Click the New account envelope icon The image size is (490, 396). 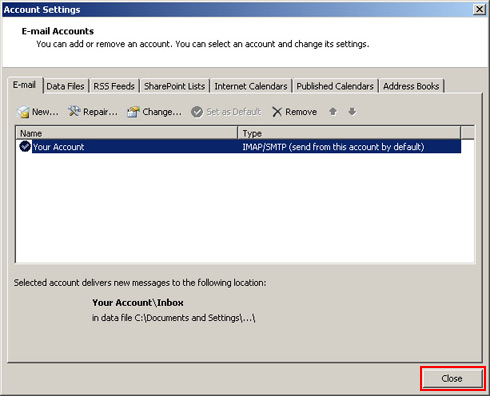23,112
